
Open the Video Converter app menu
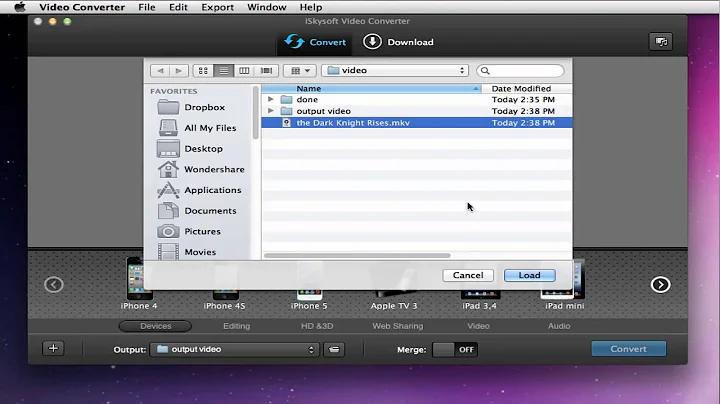pyautogui.click(x=82, y=7)
